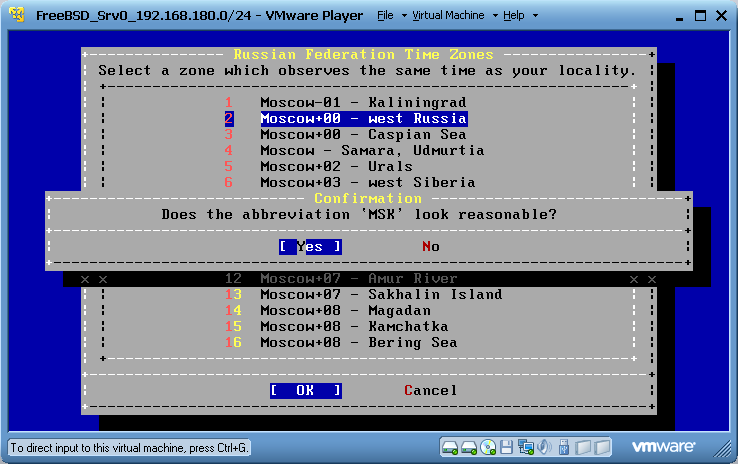The width and height of the screenshot is (738, 464).
Task: Click the network adapter status icon
Action: point(525,447)
